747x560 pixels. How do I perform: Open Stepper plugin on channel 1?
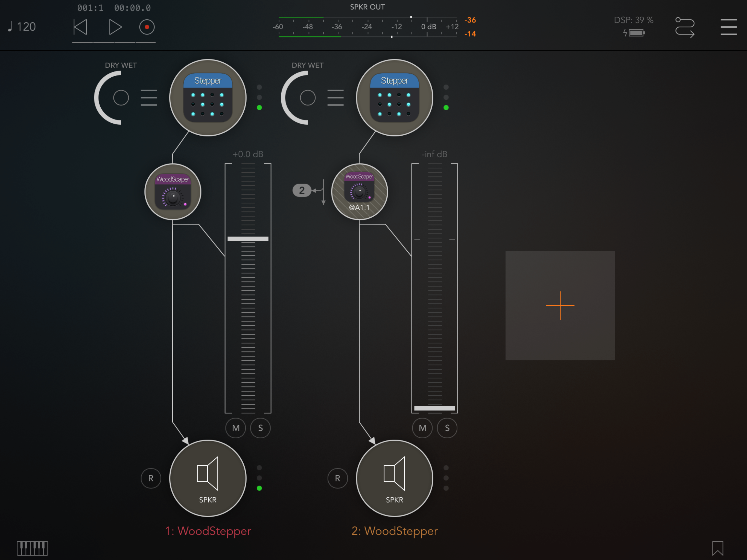[x=207, y=98]
